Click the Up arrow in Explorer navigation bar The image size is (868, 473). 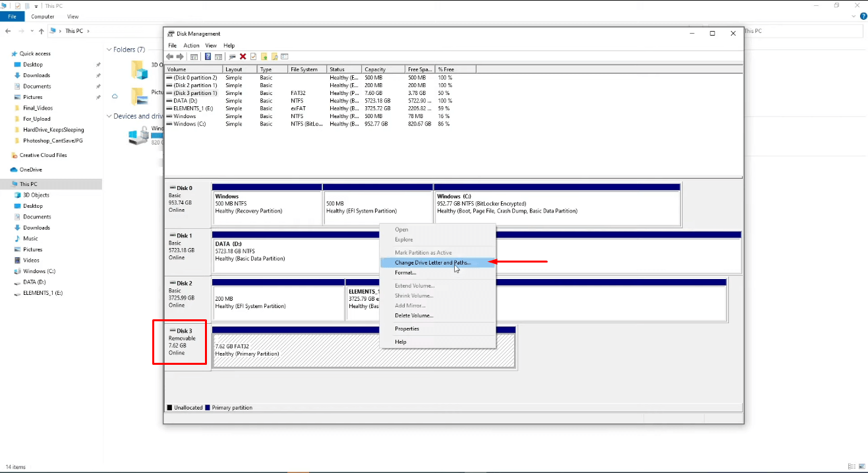click(42, 31)
